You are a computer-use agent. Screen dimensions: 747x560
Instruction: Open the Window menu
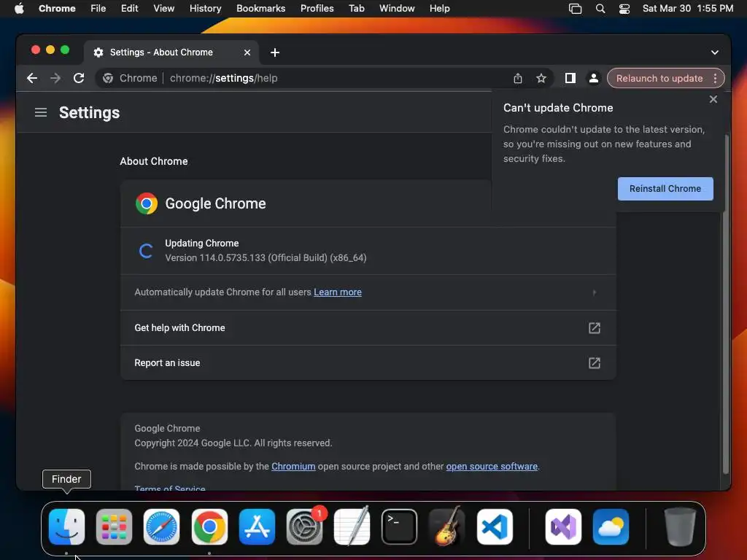point(397,8)
